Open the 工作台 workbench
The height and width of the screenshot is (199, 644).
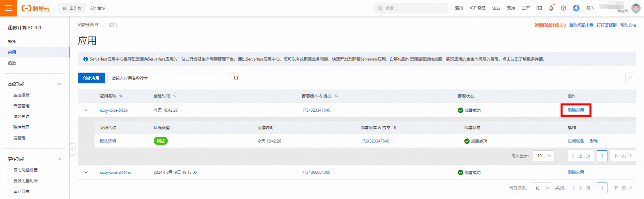click(72, 8)
